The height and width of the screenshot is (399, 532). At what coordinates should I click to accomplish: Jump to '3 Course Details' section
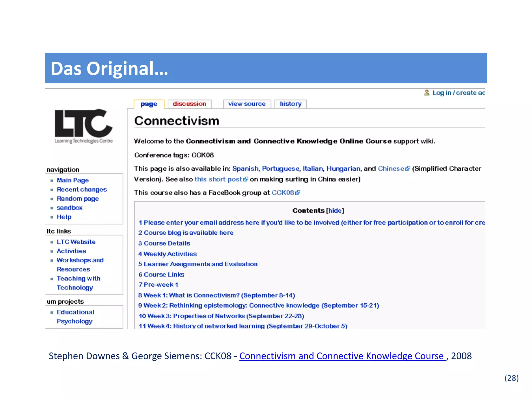[x=164, y=243]
